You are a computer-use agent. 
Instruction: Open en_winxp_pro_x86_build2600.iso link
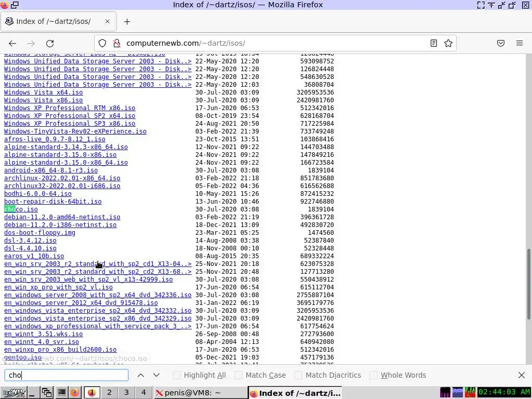60,350
